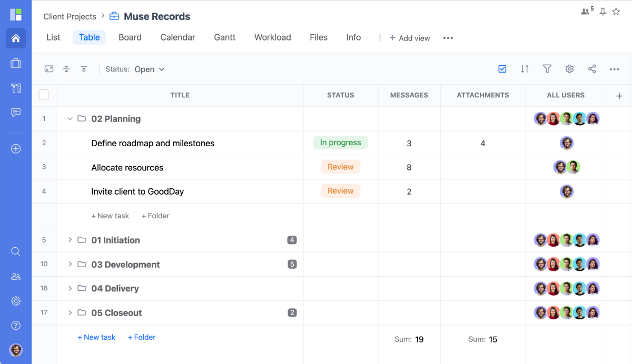Click user avatars in 03 Development row

[x=567, y=264]
